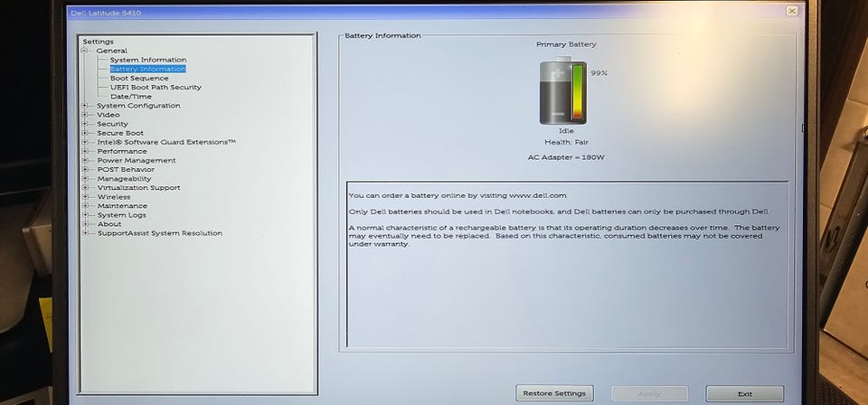
Task: Select About category label
Action: coord(109,224)
